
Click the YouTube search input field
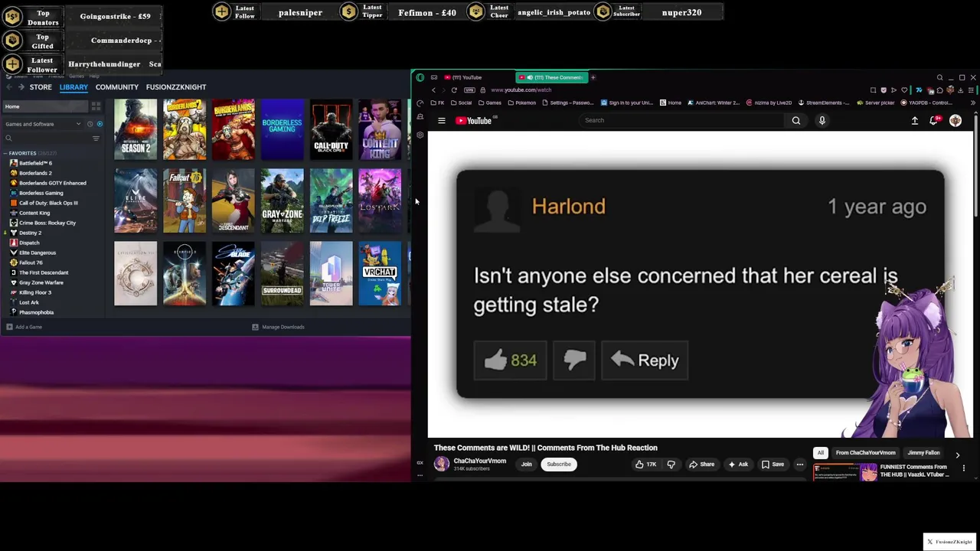(x=681, y=120)
